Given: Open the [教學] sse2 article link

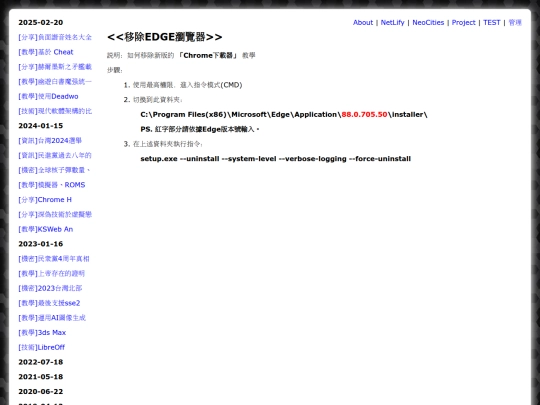Looking at the screenshot, I should coord(49,303).
